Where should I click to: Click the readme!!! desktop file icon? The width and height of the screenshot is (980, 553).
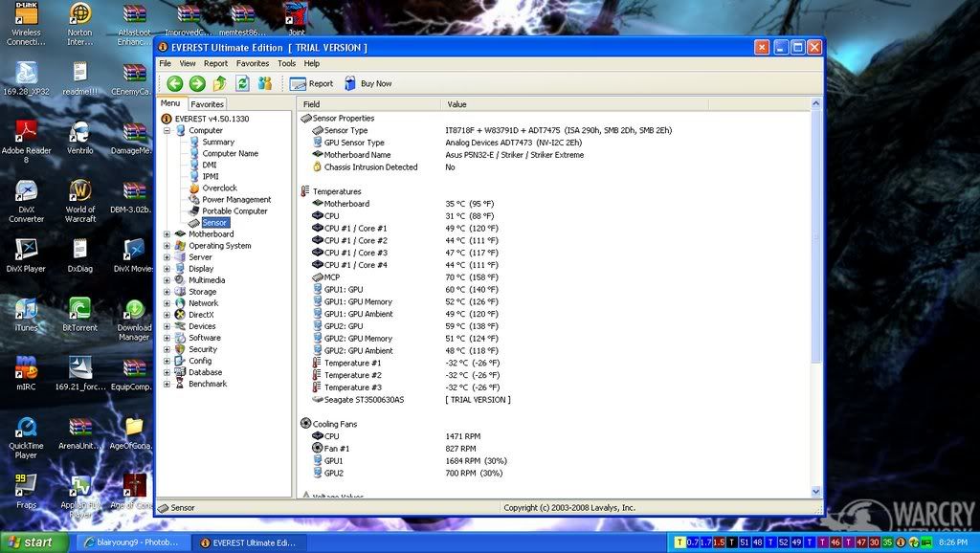80,78
